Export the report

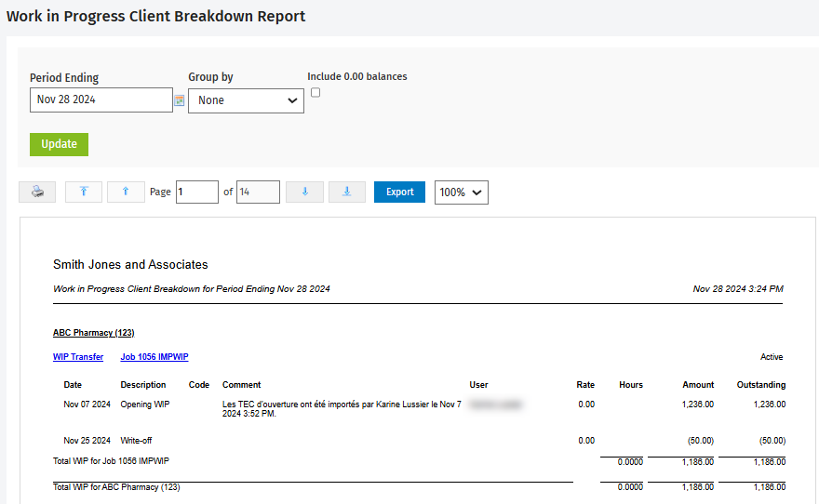pos(399,192)
